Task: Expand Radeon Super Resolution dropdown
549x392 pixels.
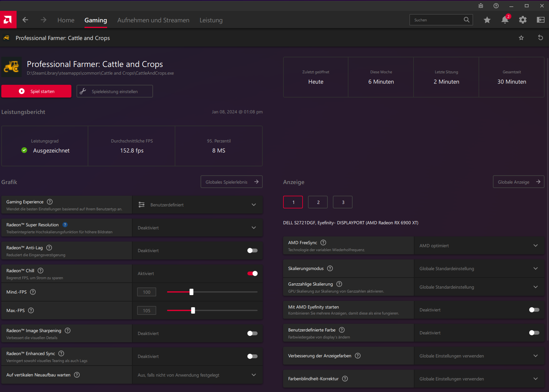Action: coord(198,228)
